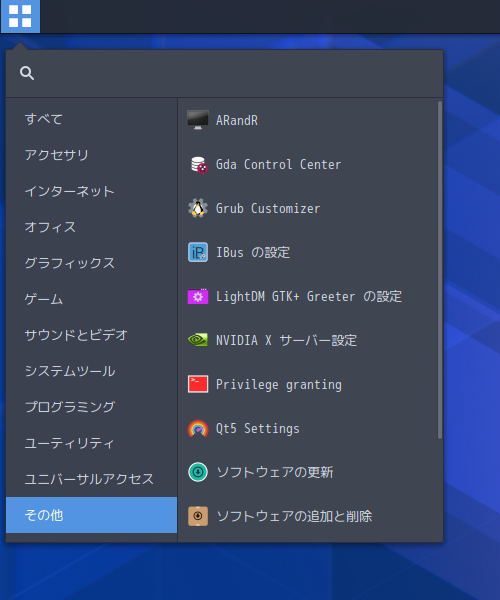
Task: Click the Grub Customizer text
Action: tap(268, 209)
